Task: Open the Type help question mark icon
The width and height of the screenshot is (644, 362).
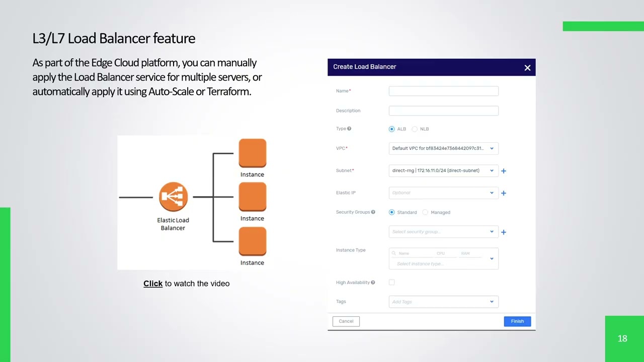Action: (349, 129)
